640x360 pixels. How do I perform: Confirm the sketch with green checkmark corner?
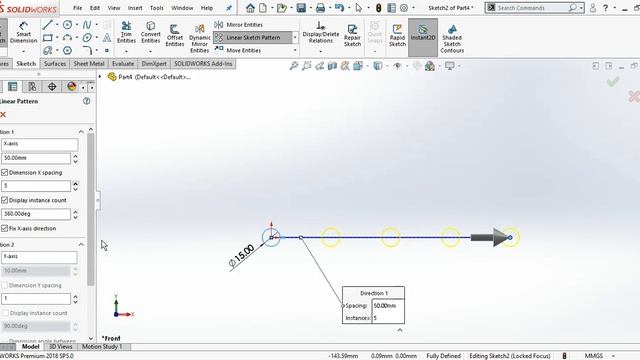point(613,82)
